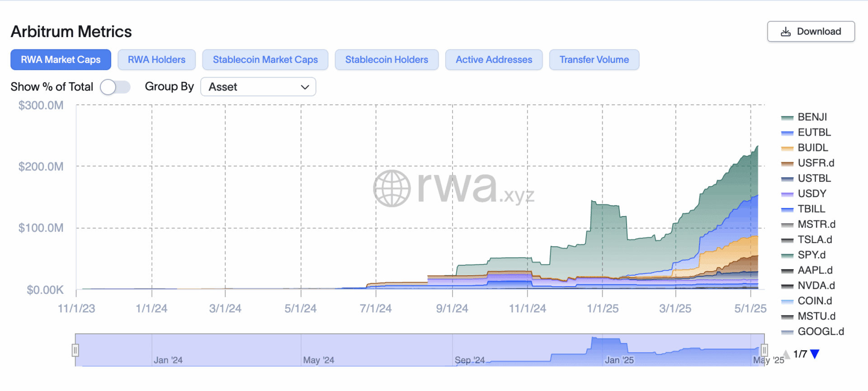Toggle Show % of Total switch
The image size is (868, 391).
115,87
